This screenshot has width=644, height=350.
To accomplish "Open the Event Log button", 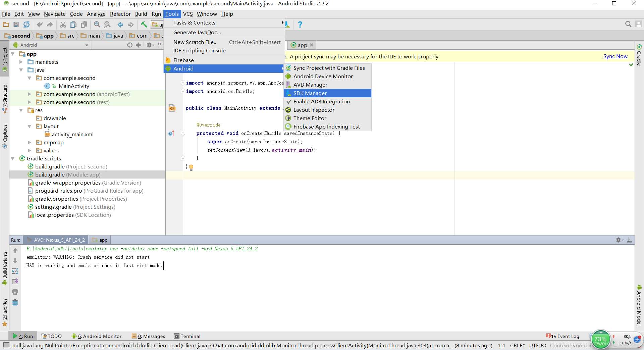I will tap(562, 336).
